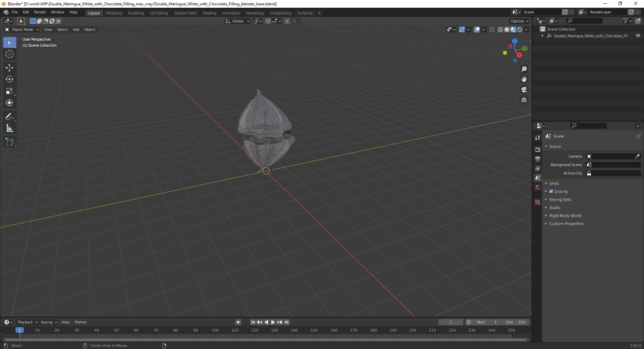Toggle proportional editing button
Image resolution: width=644 pixels, height=349 pixels.
pos(287,21)
